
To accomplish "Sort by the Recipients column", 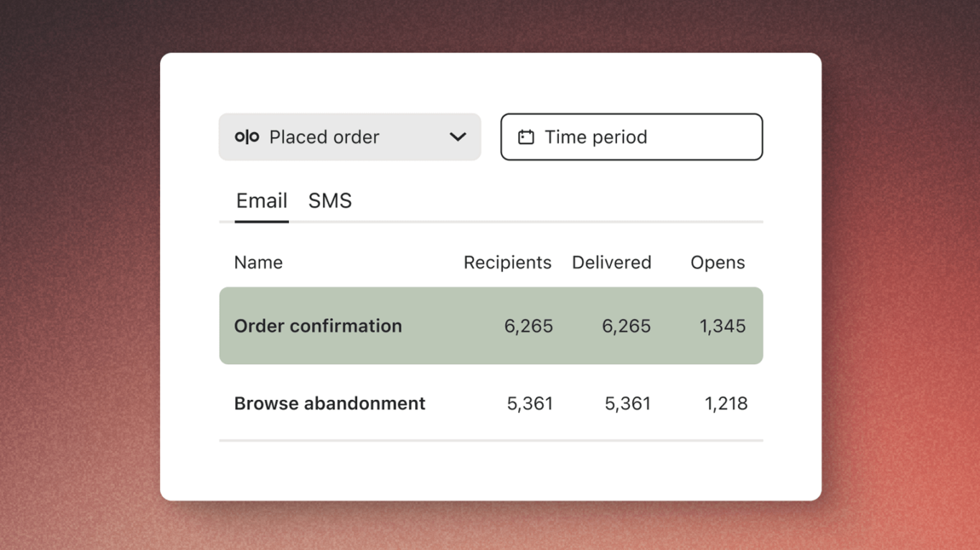I will point(507,262).
